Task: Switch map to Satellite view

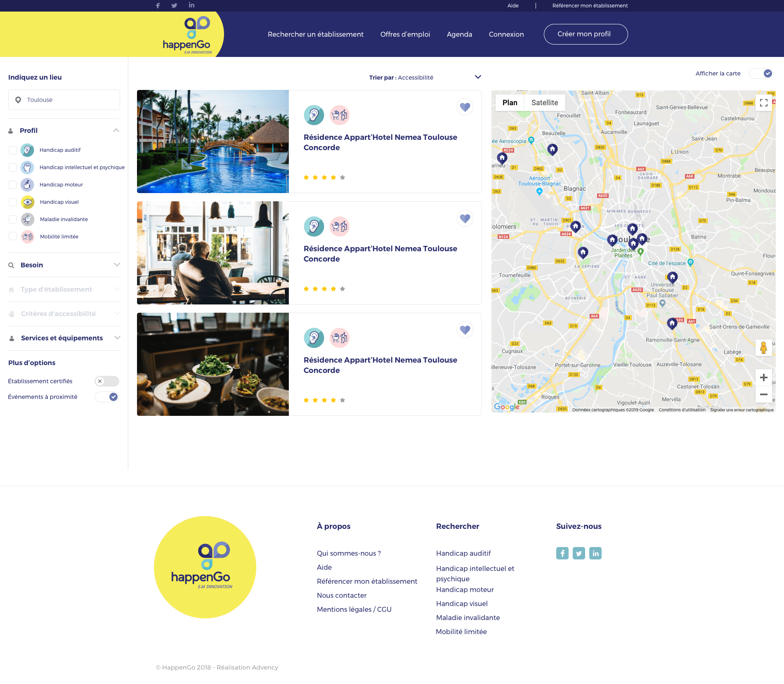Action: coord(545,103)
